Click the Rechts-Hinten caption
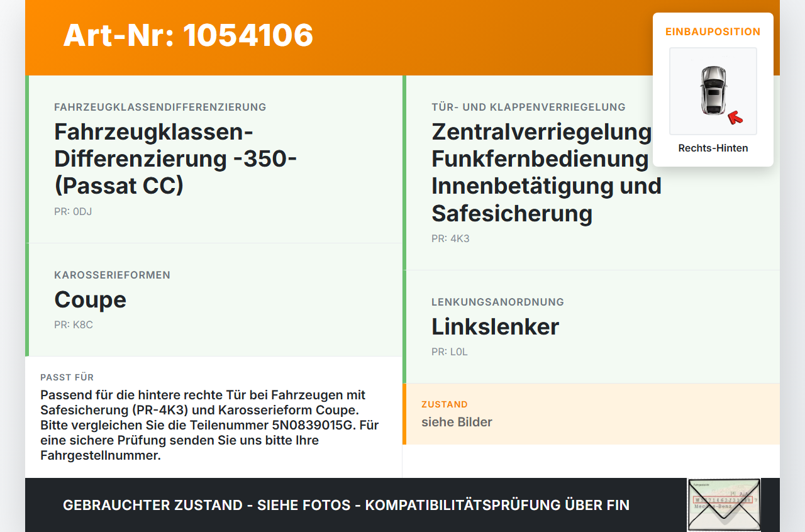 (x=713, y=148)
